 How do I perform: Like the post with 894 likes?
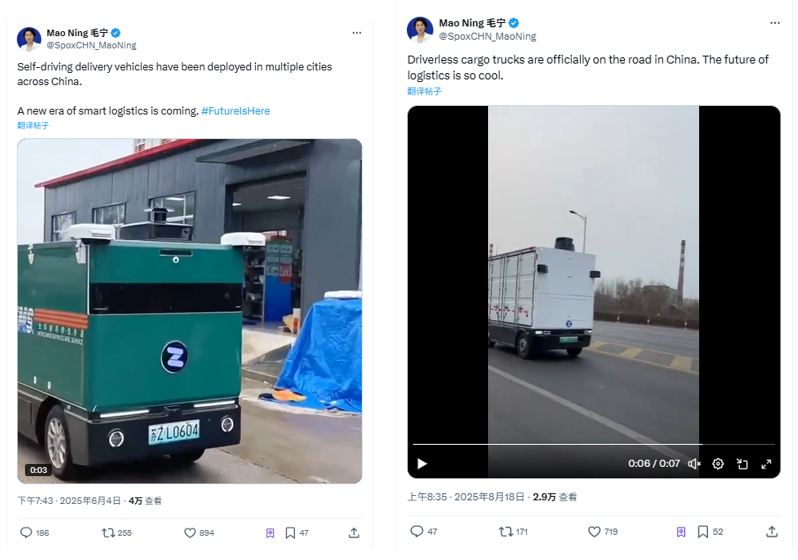[190, 533]
